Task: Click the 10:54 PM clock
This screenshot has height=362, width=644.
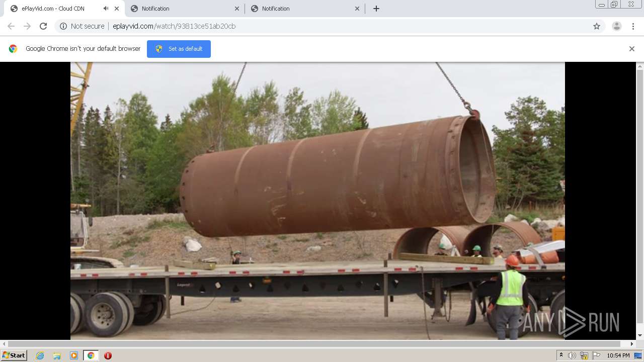Action: pos(618,355)
